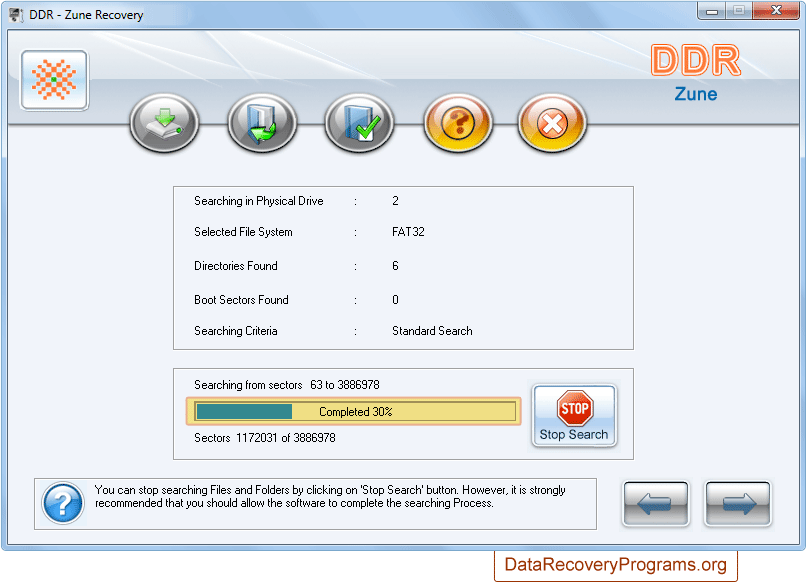Go back with the left arrow button
The height and width of the screenshot is (582, 806).
point(656,503)
